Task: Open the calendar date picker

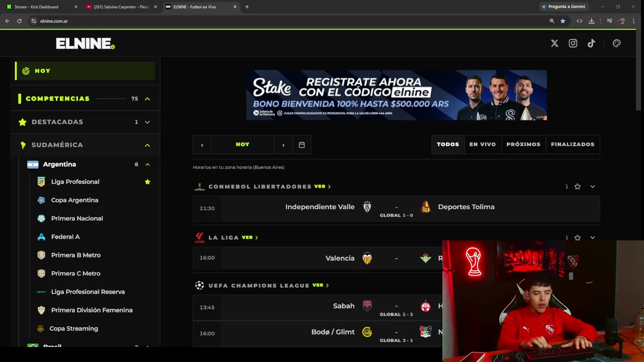Action: [x=302, y=145]
